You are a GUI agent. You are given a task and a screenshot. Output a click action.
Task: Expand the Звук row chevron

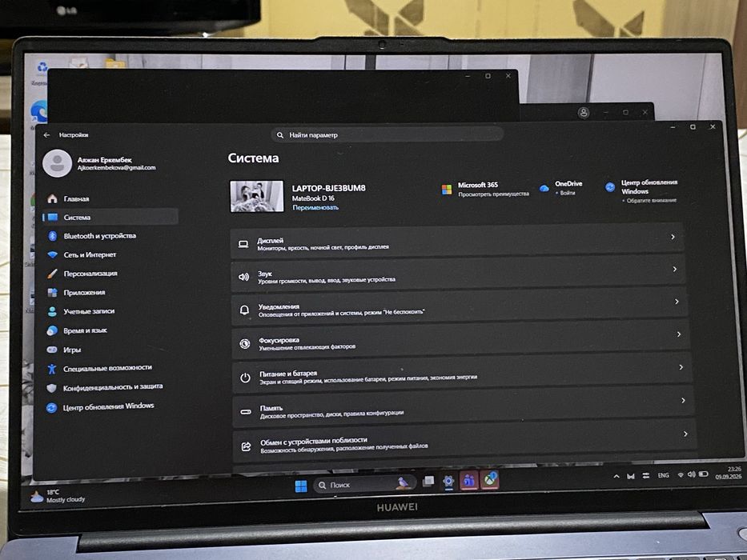point(675,269)
